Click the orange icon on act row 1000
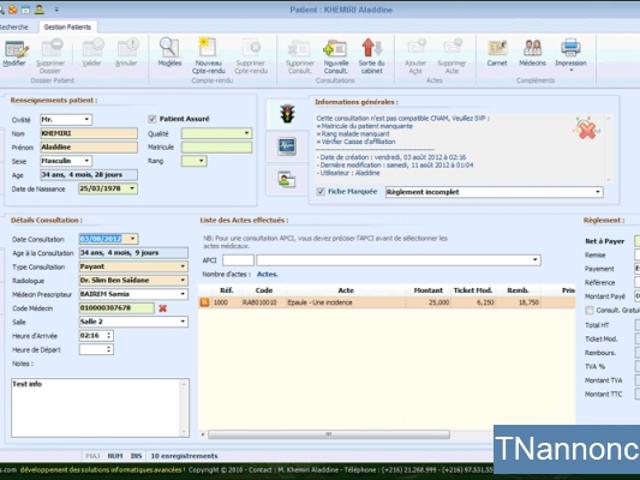 pyautogui.click(x=204, y=302)
